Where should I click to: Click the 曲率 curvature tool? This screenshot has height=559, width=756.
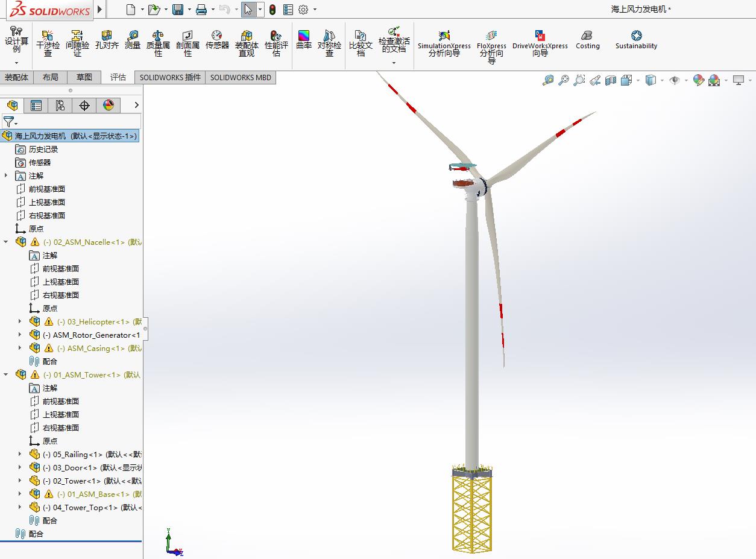304,40
